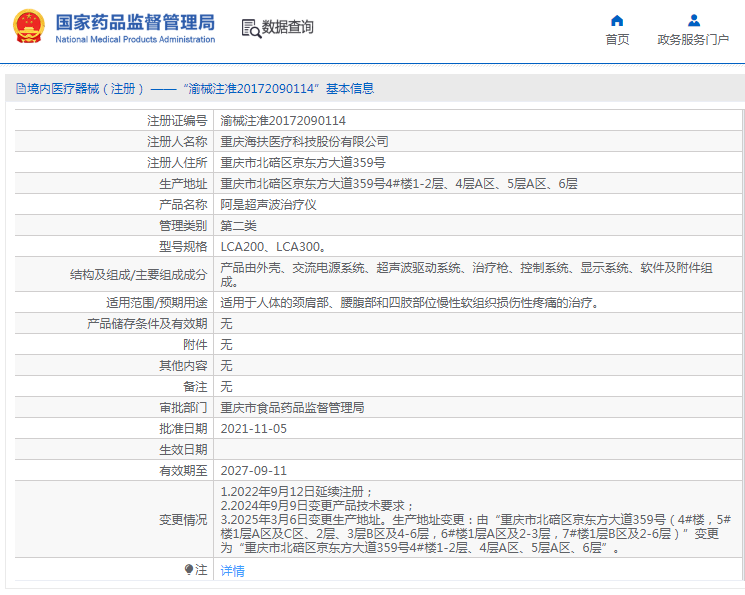Open the 数据查询 search document icon
The height and width of the screenshot is (595, 745).
coord(251,28)
